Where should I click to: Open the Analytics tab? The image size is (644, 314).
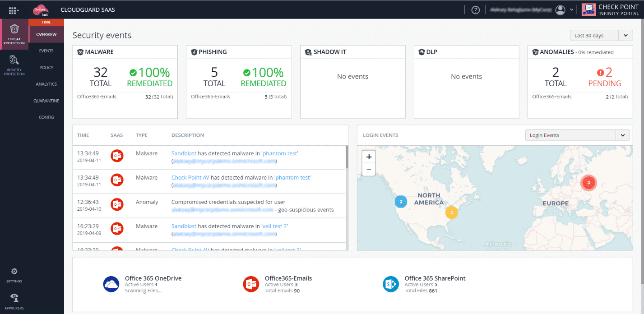[46, 84]
